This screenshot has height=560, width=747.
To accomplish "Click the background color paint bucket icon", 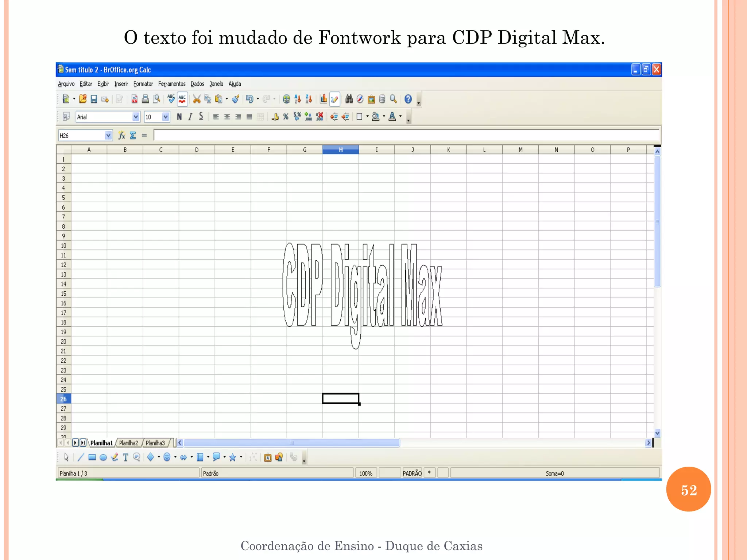I will tap(375, 117).
